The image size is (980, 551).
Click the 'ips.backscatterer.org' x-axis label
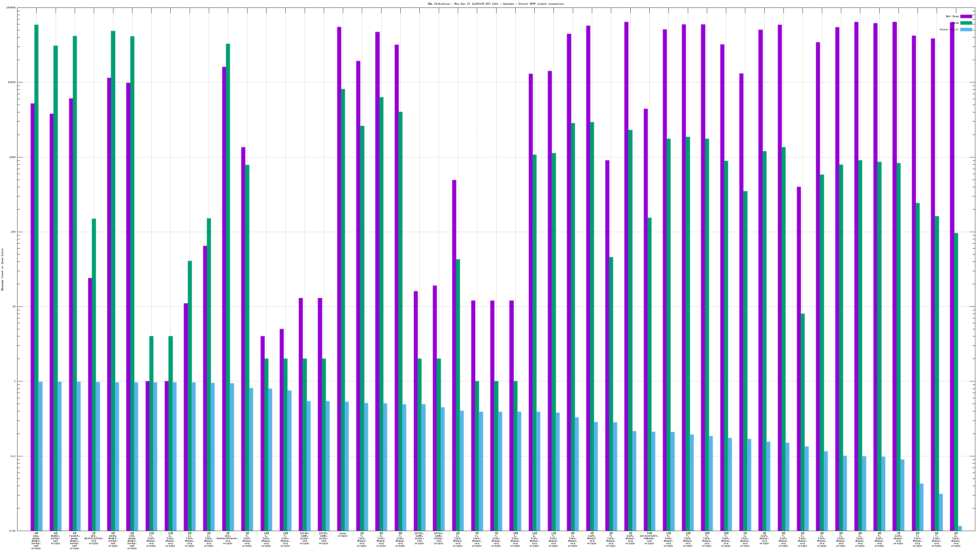click(227, 538)
